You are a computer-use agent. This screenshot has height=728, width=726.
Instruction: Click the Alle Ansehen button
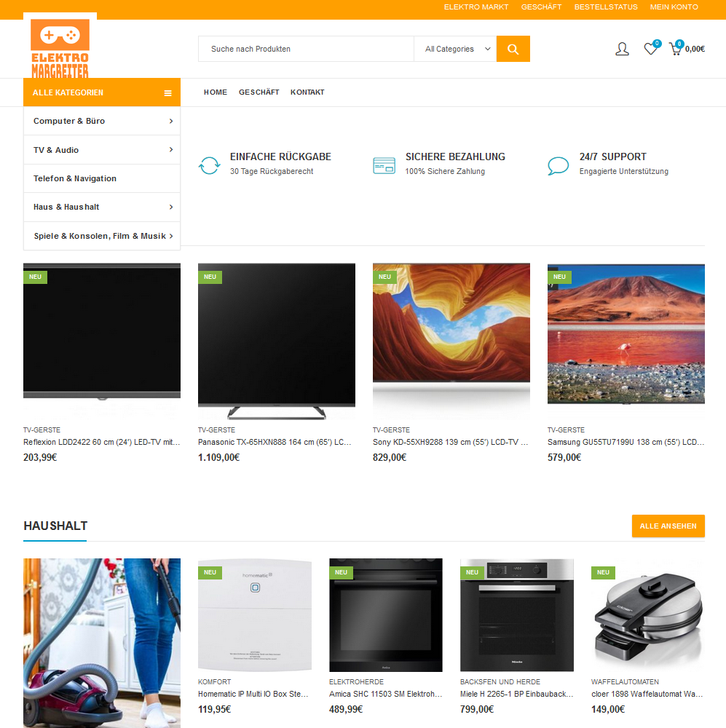tap(668, 526)
